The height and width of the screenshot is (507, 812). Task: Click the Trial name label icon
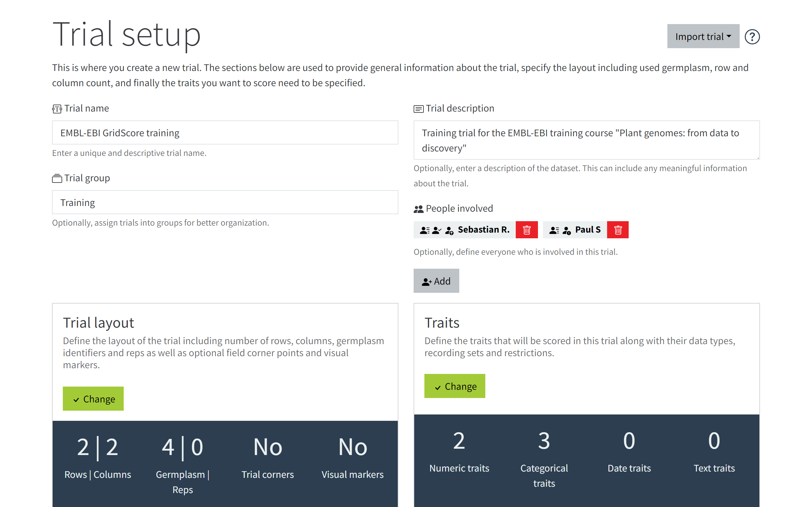(57, 109)
